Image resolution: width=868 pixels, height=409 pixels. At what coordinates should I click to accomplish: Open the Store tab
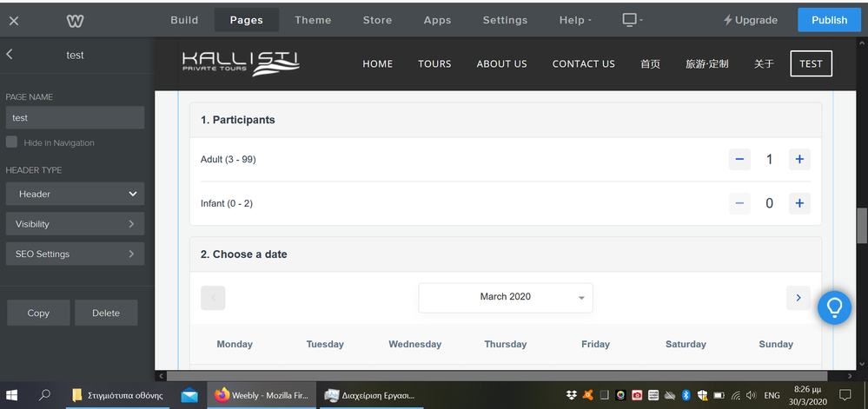(x=377, y=20)
